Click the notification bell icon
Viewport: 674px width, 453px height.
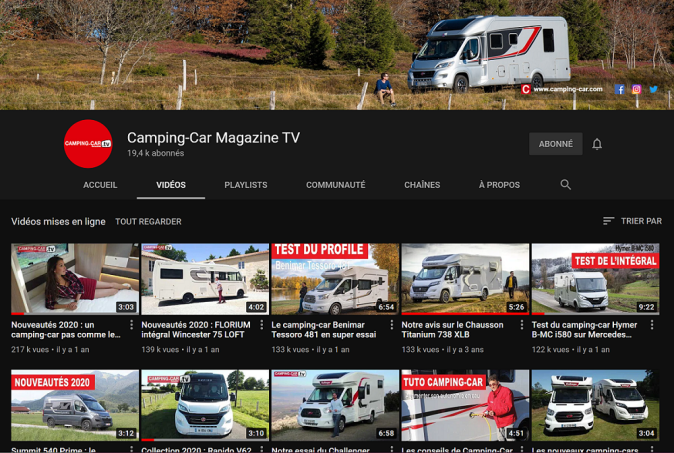point(597,144)
